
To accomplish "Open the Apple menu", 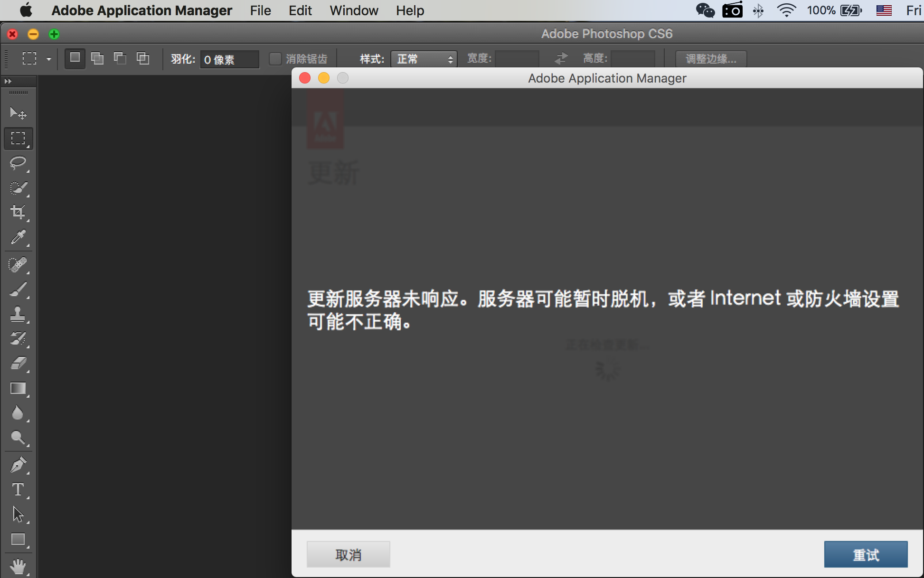I will 26,10.
